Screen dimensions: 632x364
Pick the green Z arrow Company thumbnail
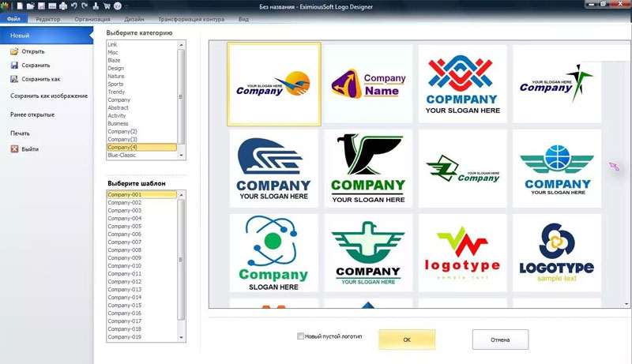(463, 168)
